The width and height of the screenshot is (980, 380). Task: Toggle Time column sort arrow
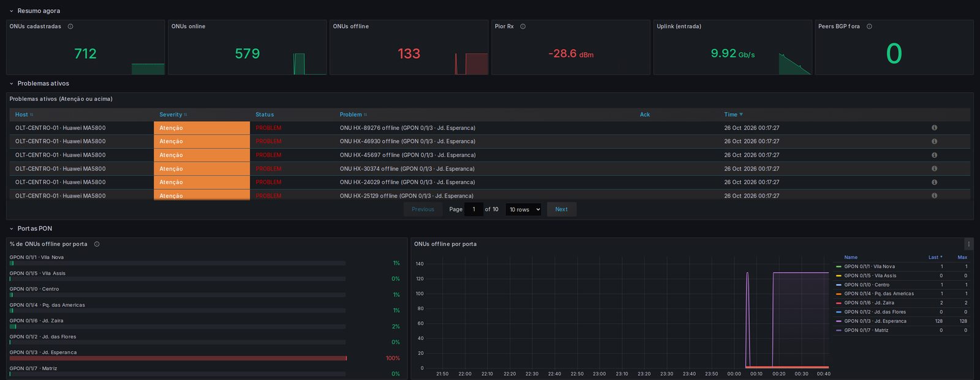click(741, 114)
